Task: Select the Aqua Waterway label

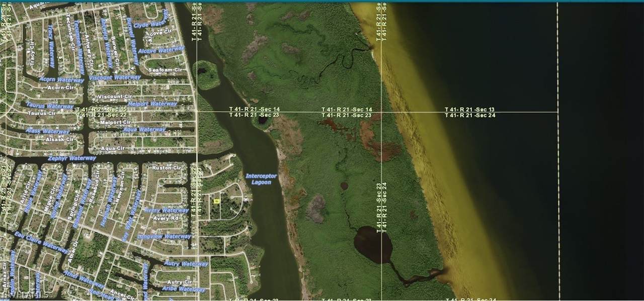Action: (x=144, y=129)
